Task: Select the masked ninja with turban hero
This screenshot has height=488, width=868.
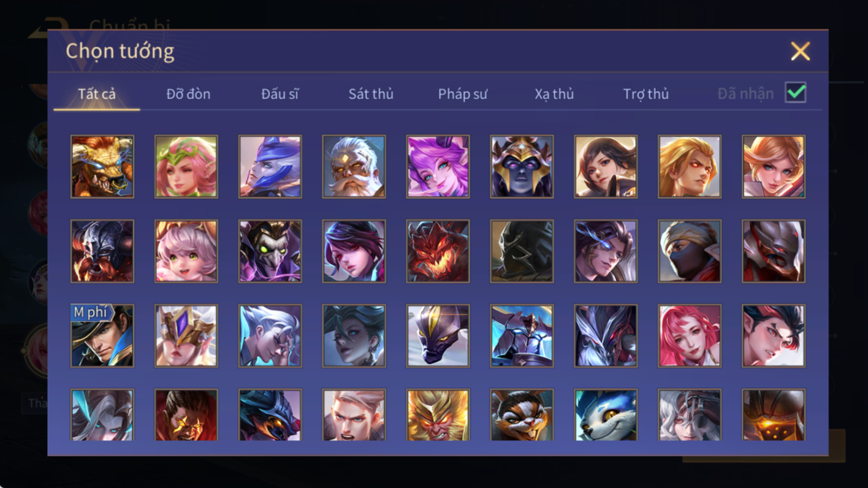Action: [x=690, y=251]
